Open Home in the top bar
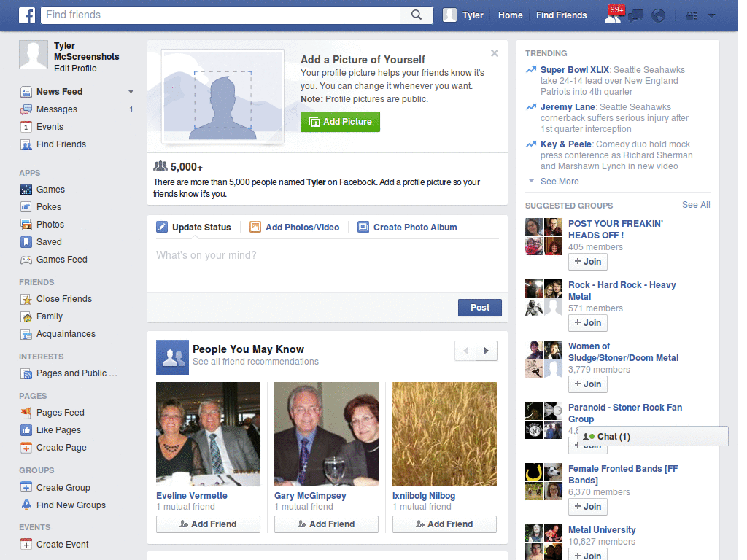This screenshot has height=560, width=747. pyautogui.click(x=510, y=15)
